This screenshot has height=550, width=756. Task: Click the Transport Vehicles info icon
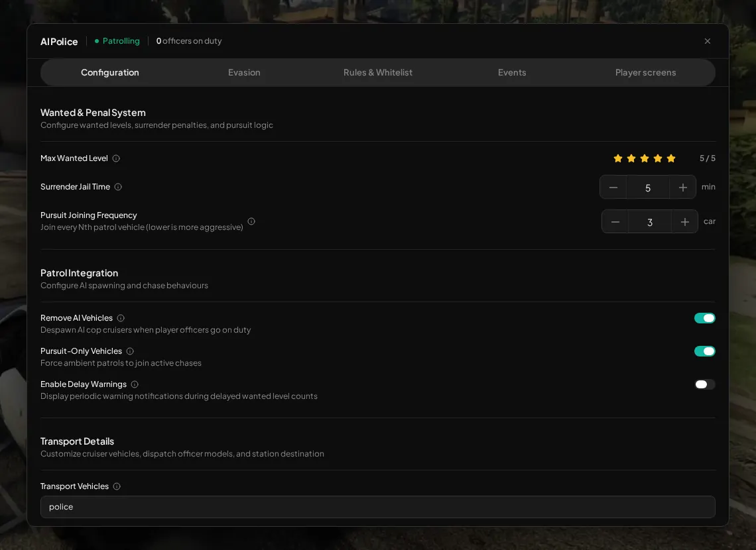click(117, 486)
